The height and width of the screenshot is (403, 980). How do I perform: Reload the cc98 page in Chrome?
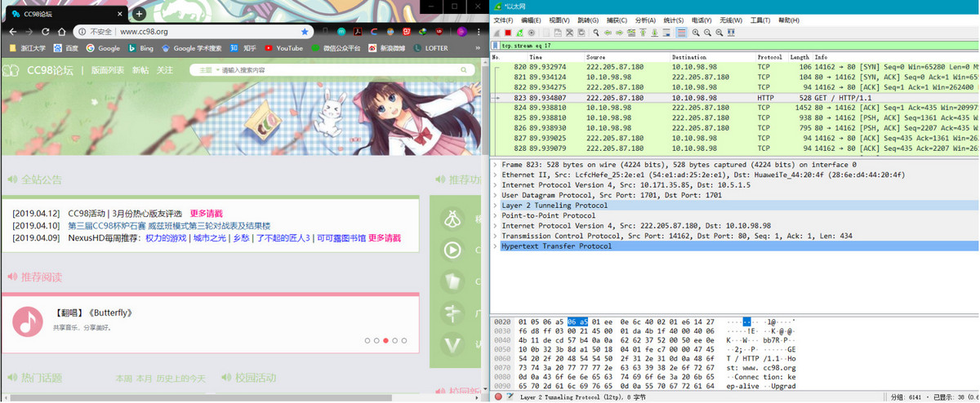coord(47,31)
